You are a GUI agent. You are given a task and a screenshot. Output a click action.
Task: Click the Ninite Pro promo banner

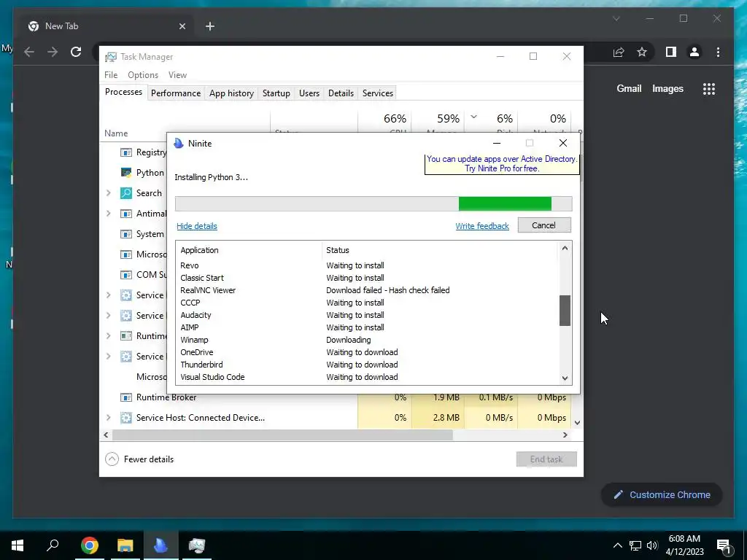coord(502,164)
